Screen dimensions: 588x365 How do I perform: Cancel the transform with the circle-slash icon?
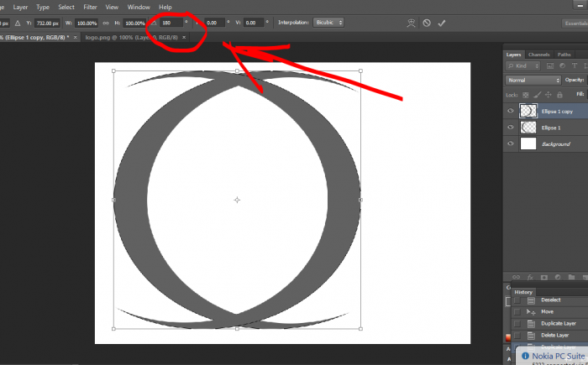(427, 23)
